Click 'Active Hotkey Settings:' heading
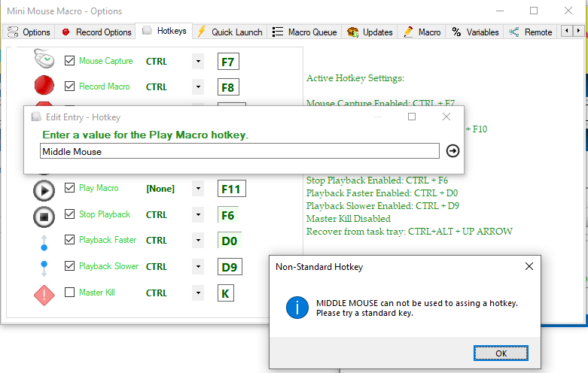 [x=355, y=78]
